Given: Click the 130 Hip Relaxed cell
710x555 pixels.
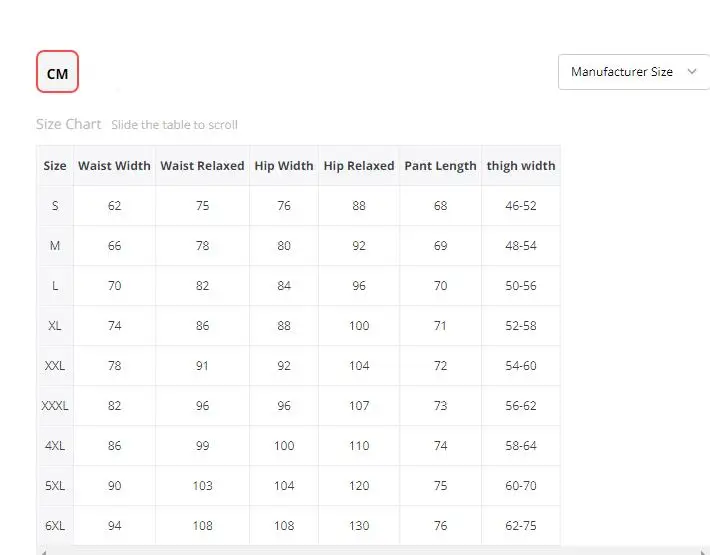Looking at the screenshot, I should click(x=359, y=526).
